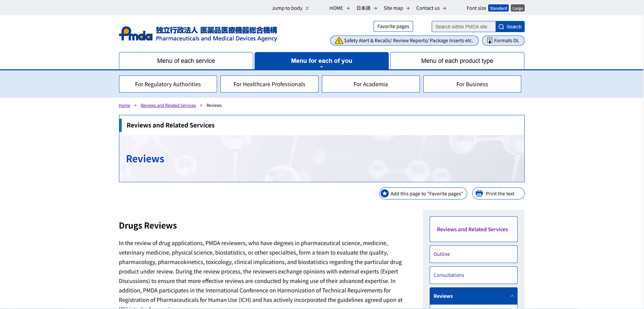Click the magnifier Search button
The height and width of the screenshot is (309, 644).
click(x=510, y=27)
